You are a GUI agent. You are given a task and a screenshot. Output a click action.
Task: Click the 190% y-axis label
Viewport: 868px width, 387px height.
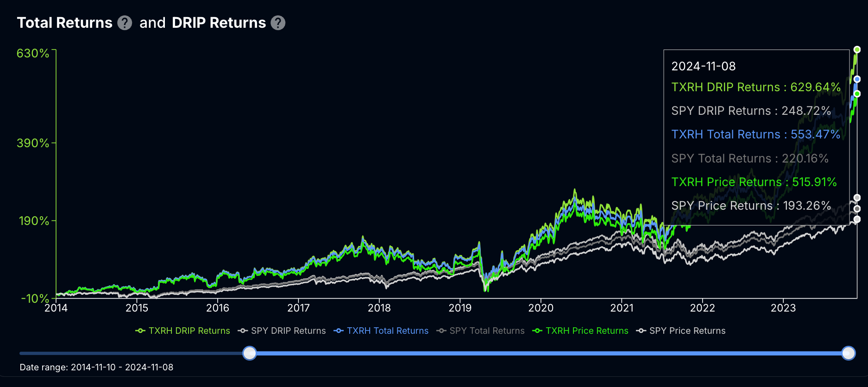34,221
